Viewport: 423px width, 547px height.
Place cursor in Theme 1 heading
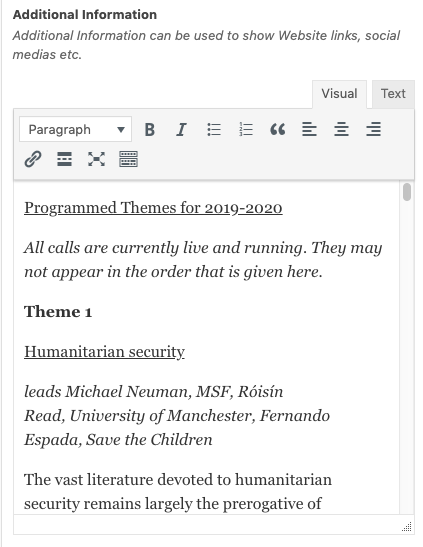click(x=58, y=312)
